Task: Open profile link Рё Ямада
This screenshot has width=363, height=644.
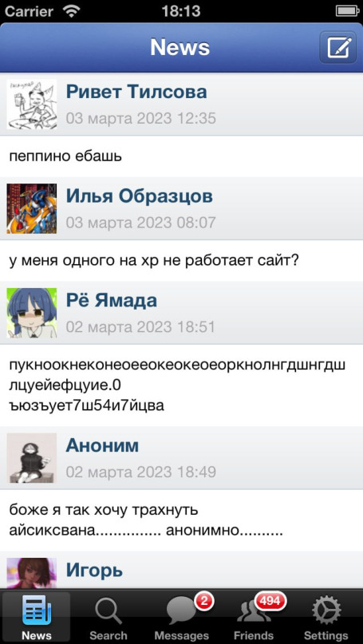Action: tap(111, 300)
